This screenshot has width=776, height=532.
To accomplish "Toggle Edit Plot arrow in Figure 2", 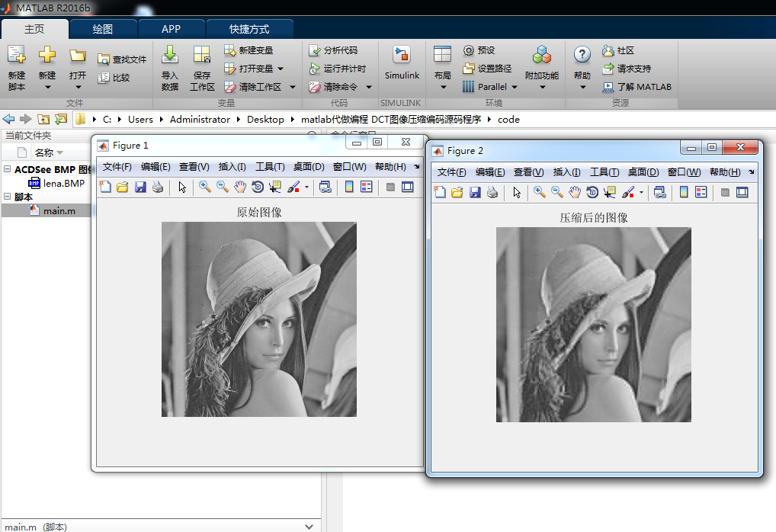I will [x=517, y=192].
